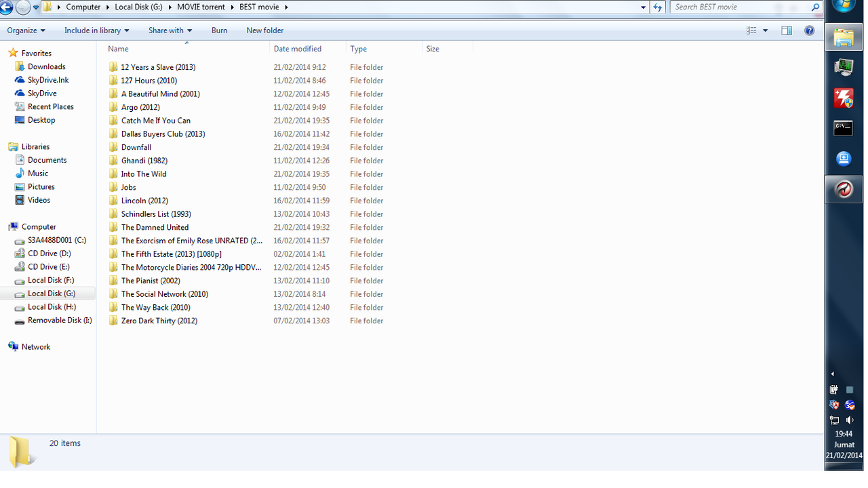
Task: Open command prompt taskbar icon
Action: [x=844, y=127]
